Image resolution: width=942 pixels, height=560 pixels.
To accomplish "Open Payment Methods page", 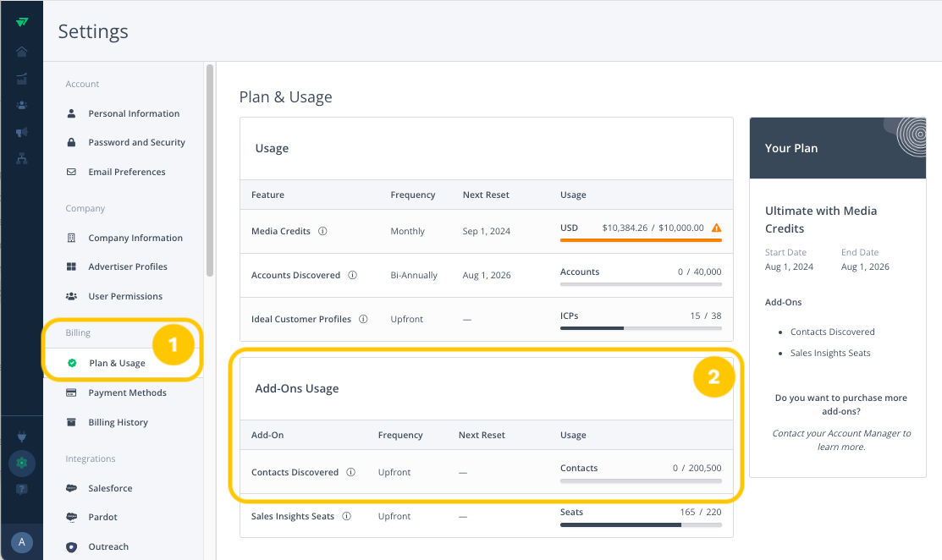I will coord(127,393).
